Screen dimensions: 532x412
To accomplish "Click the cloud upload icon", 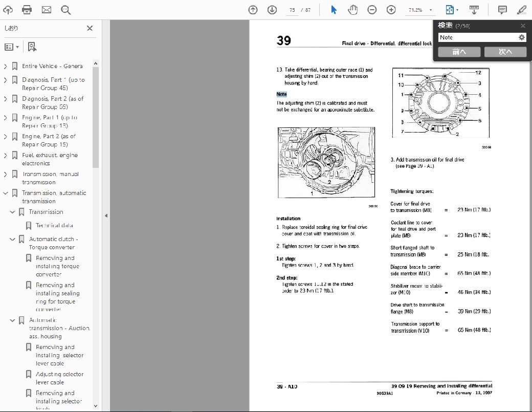I will 8,10.
